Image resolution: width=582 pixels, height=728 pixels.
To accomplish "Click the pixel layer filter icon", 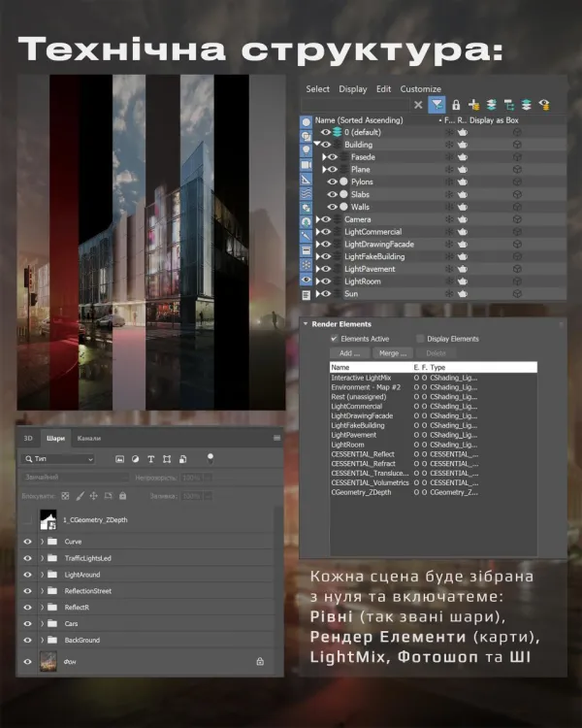I will pyautogui.click(x=120, y=458).
